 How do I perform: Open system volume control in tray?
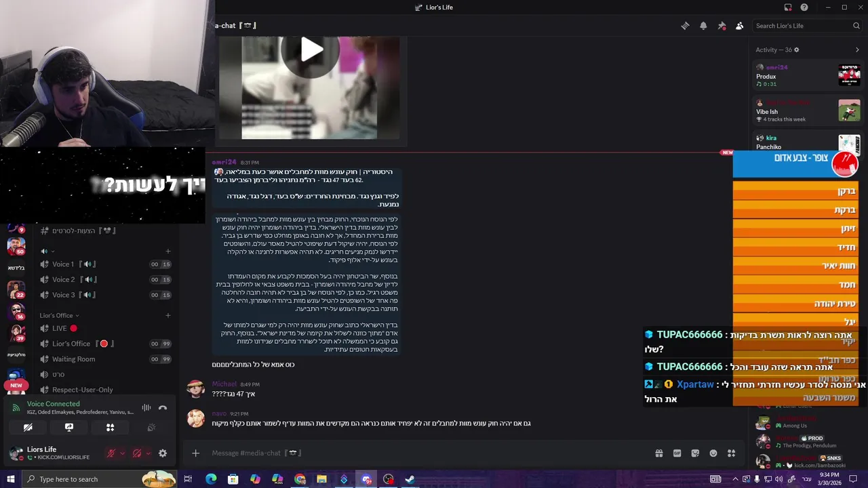[x=779, y=479]
